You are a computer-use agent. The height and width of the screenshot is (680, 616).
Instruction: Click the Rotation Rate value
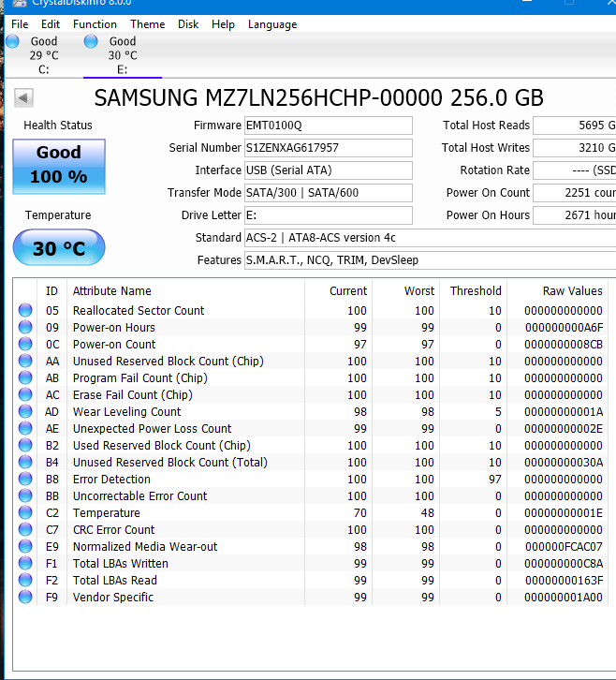575,170
